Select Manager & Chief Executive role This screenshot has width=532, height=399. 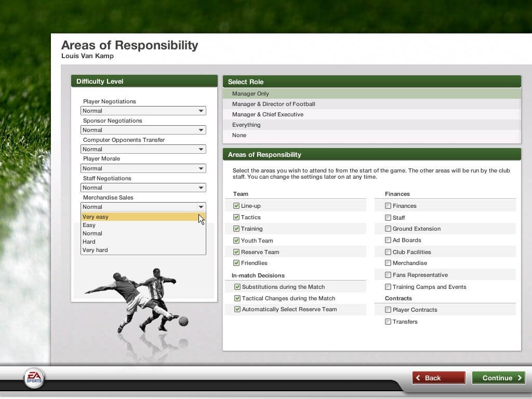[372, 115]
